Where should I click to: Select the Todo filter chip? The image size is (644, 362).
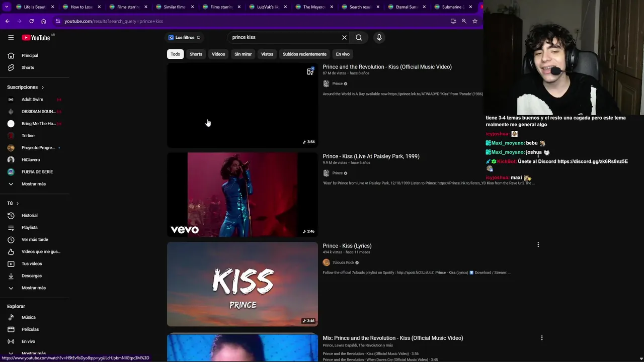coord(175,54)
